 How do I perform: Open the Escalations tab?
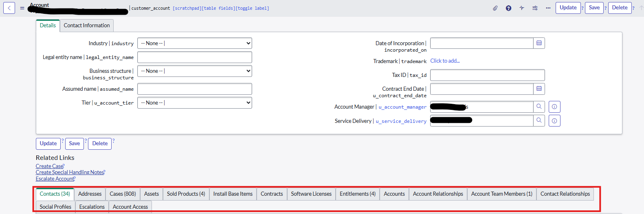pyautogui.click(x=92, y=207)
